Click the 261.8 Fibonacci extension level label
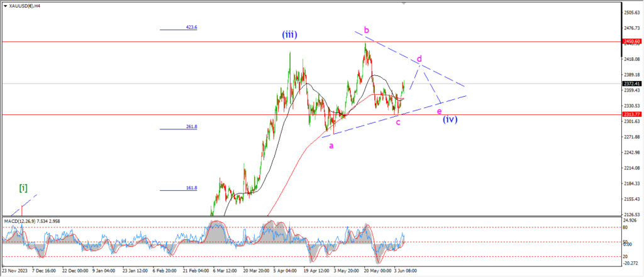 pos(192,127)
